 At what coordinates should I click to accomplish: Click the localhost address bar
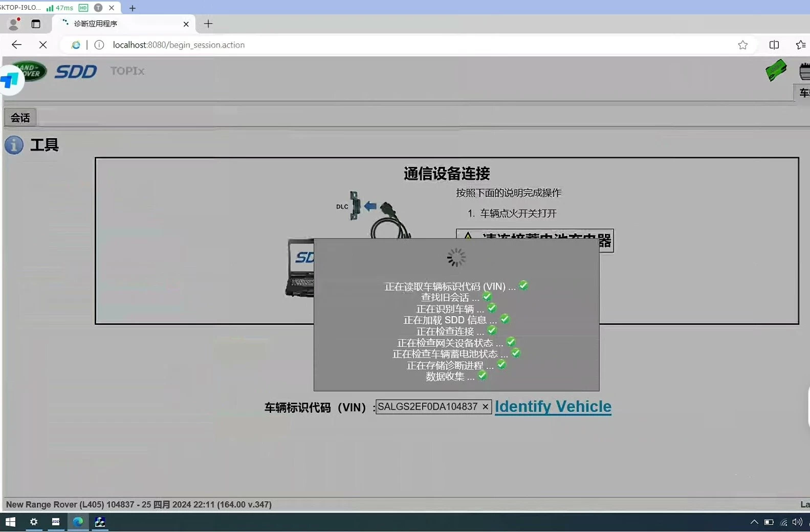click(179, 45)
